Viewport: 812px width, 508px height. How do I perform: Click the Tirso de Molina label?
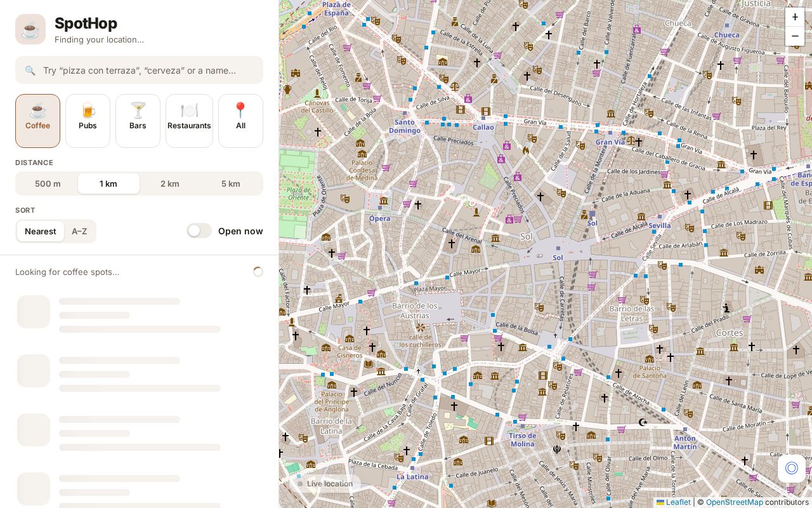522,439
